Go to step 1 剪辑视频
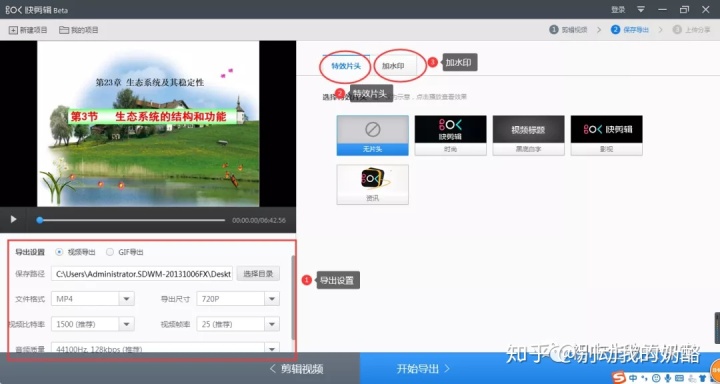 (568, 30)
